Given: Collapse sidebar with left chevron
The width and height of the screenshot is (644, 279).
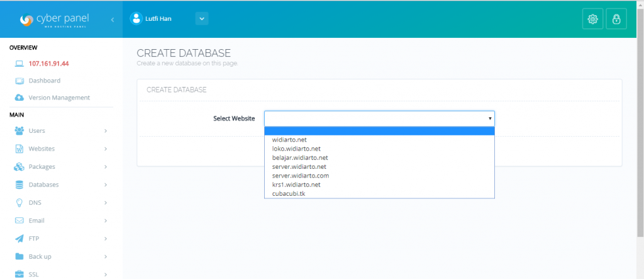Looking at the screenshot, I should [112, 20].
